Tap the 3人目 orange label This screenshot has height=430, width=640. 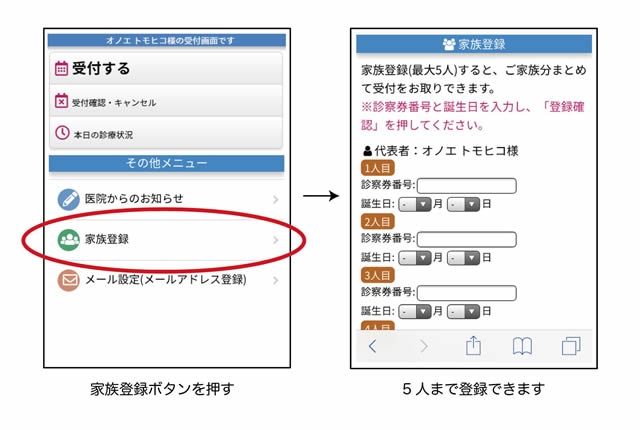click(378, 275)
